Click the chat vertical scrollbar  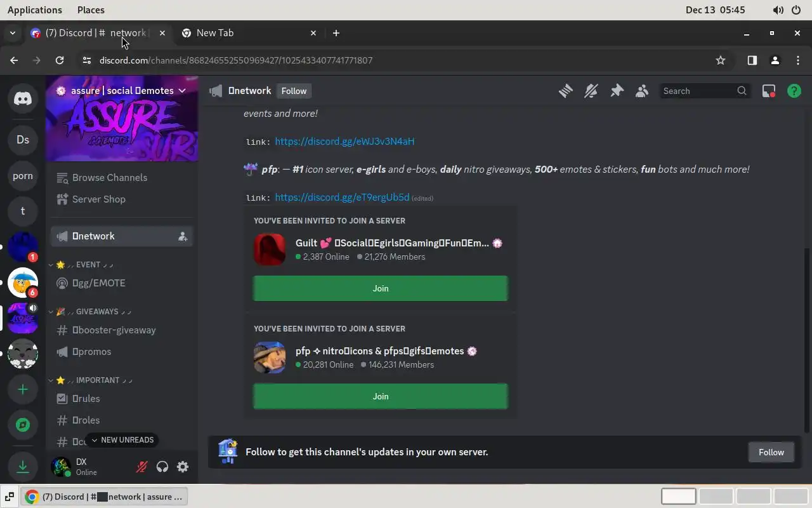(x=807, y=340)
